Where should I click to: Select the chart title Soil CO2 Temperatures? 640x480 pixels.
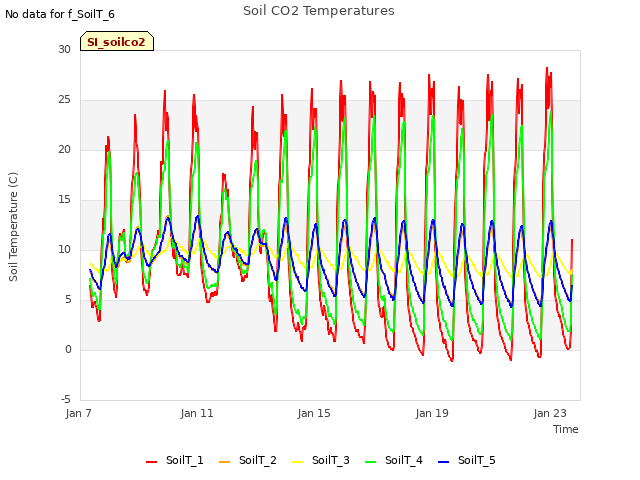click(x=319, y=11)
